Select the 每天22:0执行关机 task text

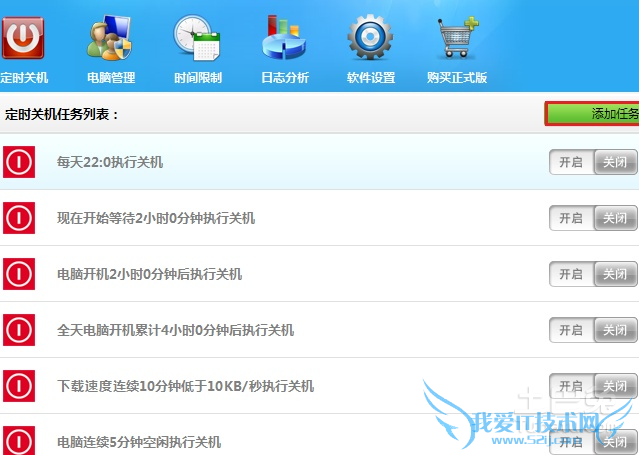tap(110, 162)
